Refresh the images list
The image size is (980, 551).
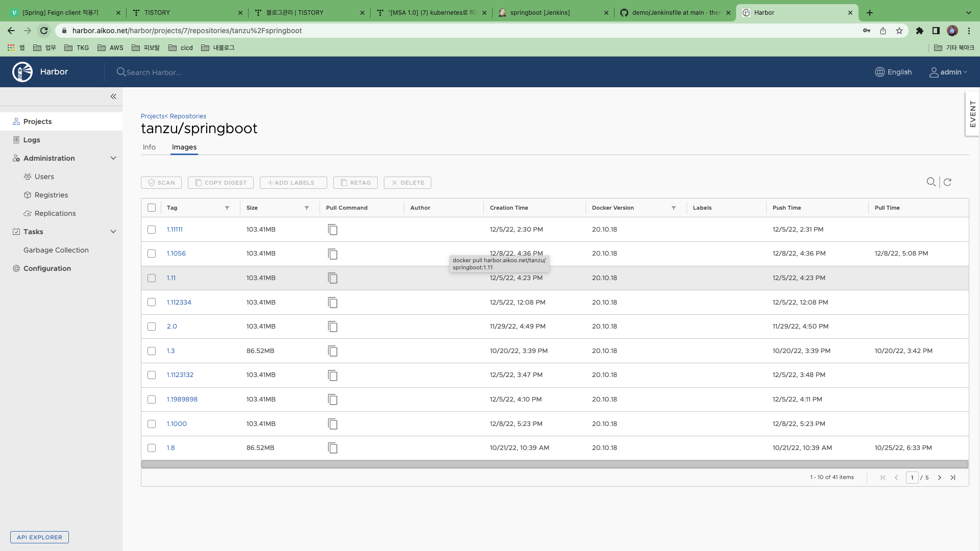[947, 182]
